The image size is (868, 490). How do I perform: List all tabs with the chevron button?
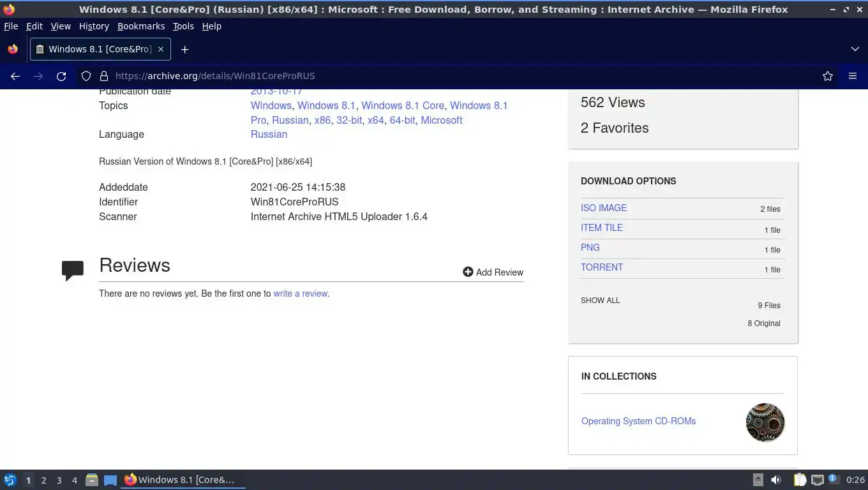[855, 49]
